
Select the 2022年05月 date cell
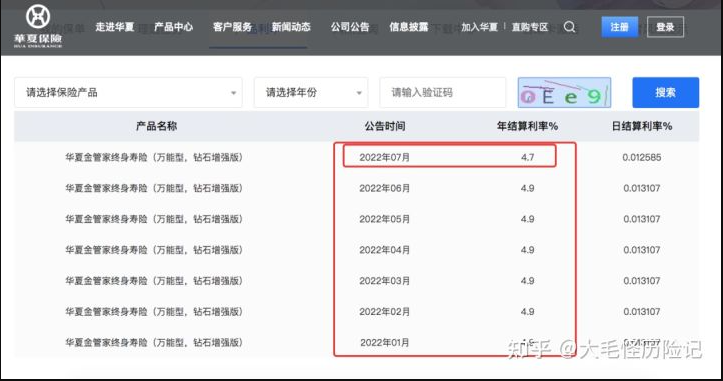[x=385, y=219]
